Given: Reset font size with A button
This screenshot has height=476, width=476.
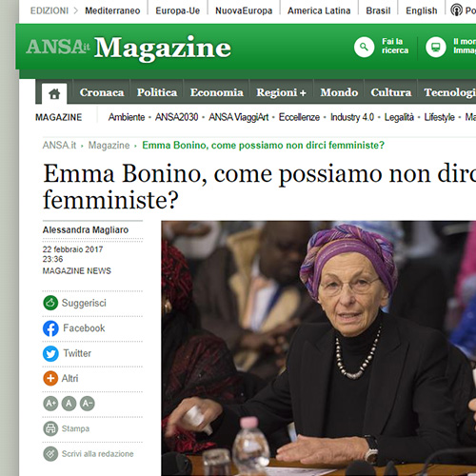Looking at the screenshot, I should coord(69,404).
